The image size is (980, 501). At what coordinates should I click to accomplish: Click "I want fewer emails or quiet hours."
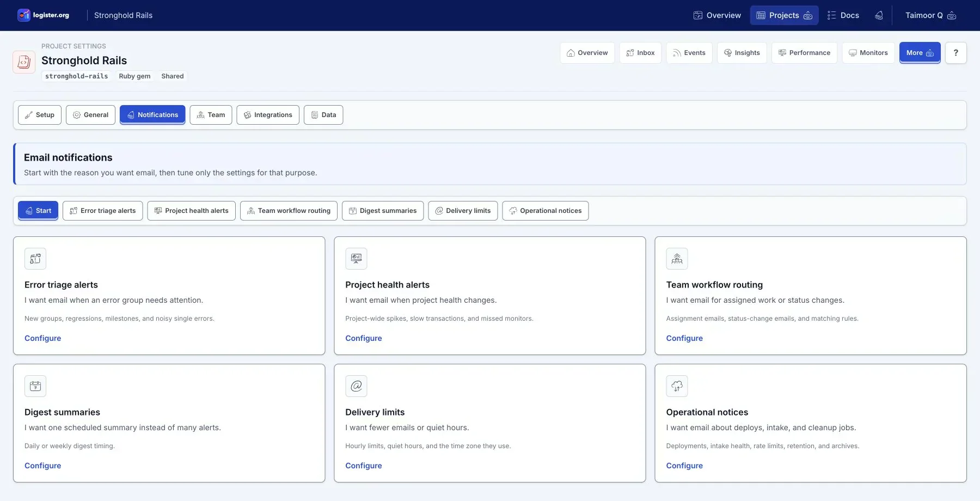point(407,427)
